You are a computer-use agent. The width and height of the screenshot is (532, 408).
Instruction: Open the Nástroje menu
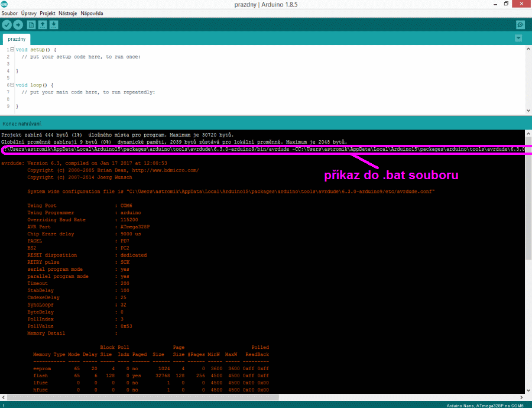(x=67, y=13)
